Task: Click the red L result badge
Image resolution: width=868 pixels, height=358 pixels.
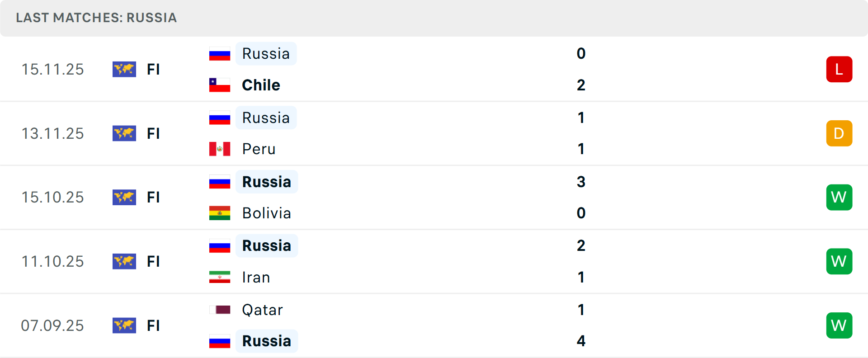Action: coord(839,69)
